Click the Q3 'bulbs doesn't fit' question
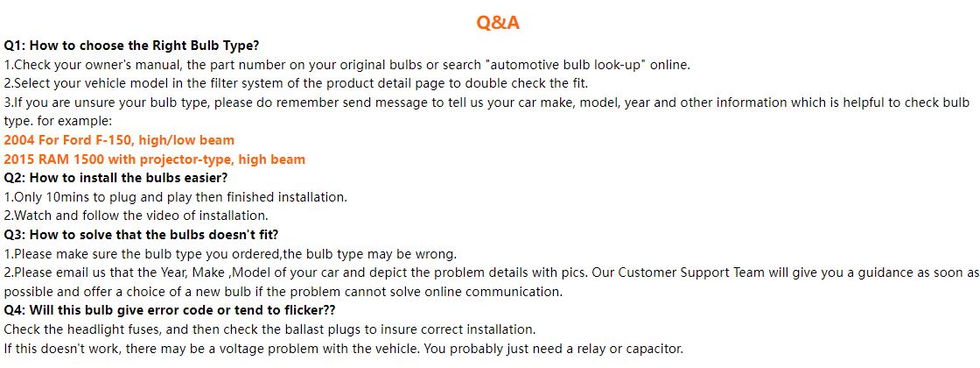980x368 pixels. (147, 235)
